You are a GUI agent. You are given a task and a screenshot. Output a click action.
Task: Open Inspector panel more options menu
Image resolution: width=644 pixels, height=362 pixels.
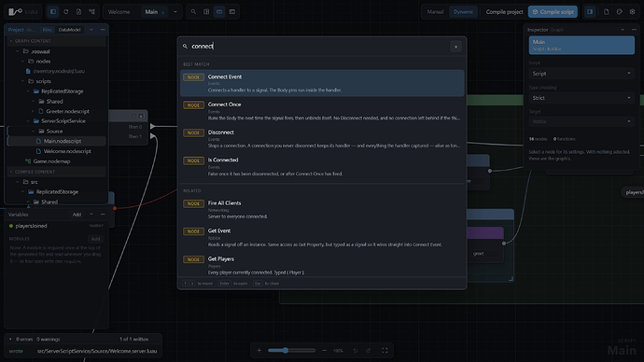[x=634, y=30]
